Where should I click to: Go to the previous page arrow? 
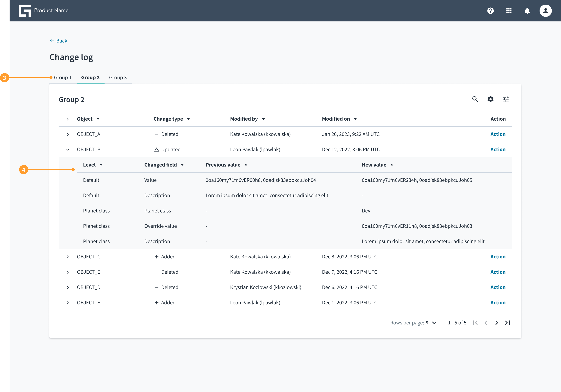click(x=486, y=323)
